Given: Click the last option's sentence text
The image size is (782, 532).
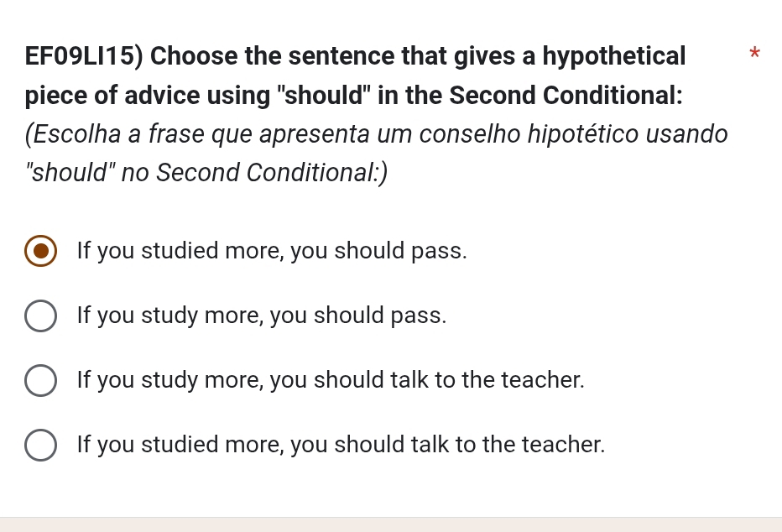Looking at the screenshot, I should pos(341,445).
